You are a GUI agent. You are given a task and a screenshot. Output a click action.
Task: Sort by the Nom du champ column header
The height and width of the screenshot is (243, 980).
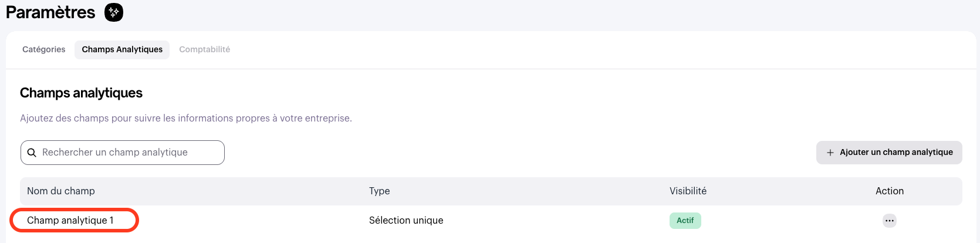(61, 191)
